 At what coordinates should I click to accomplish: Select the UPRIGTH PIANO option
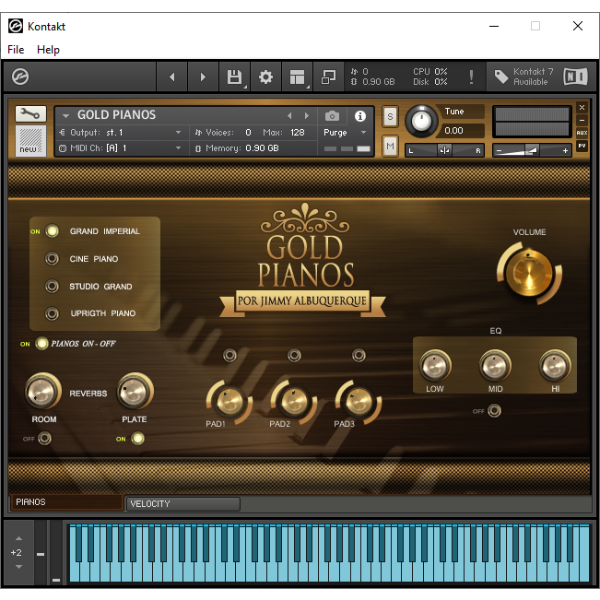tap(52, 314)
